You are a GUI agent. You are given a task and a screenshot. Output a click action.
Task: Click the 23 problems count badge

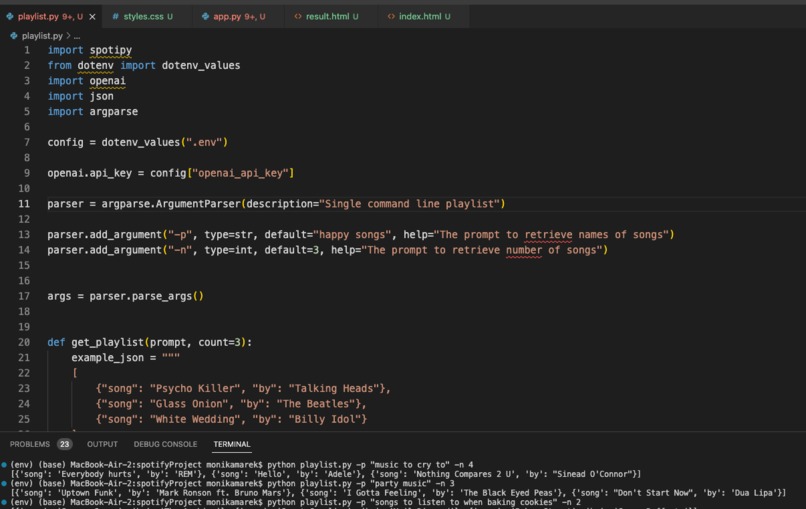[x=64, y=444]
